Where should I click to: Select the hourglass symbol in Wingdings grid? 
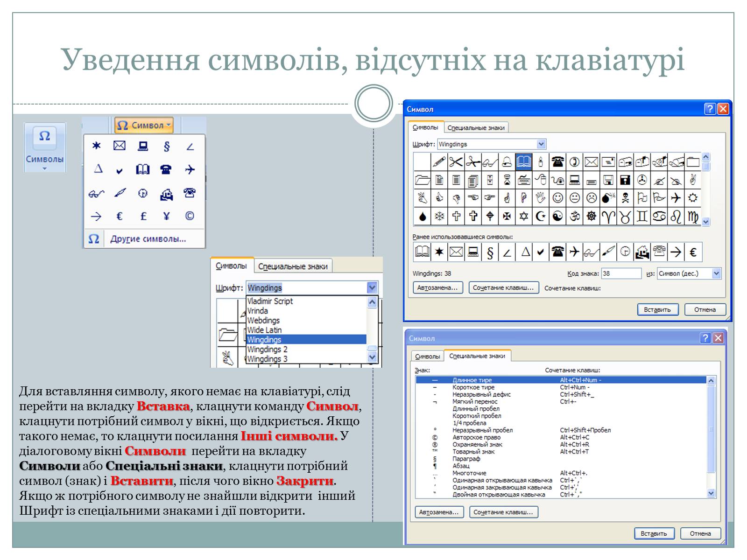coord(507,180)
